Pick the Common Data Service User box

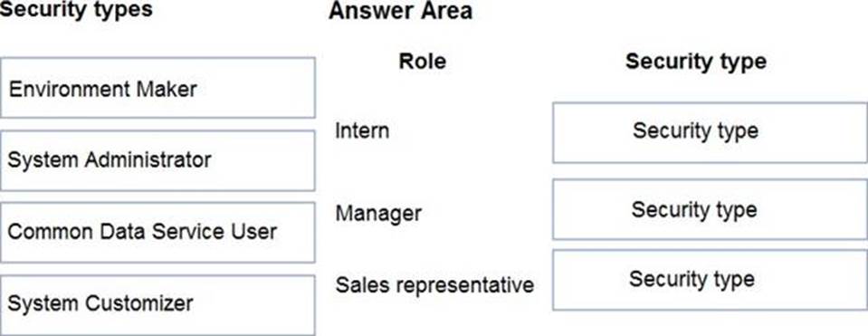(x=157, y=233)
